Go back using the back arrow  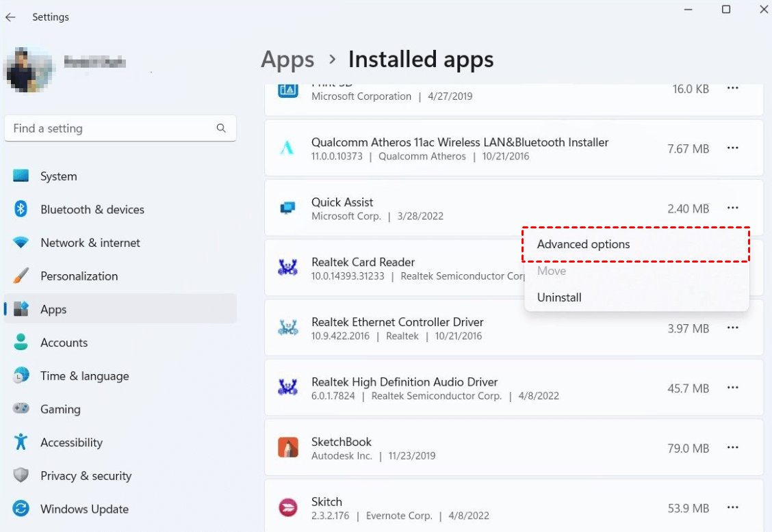tap(10, 17)
